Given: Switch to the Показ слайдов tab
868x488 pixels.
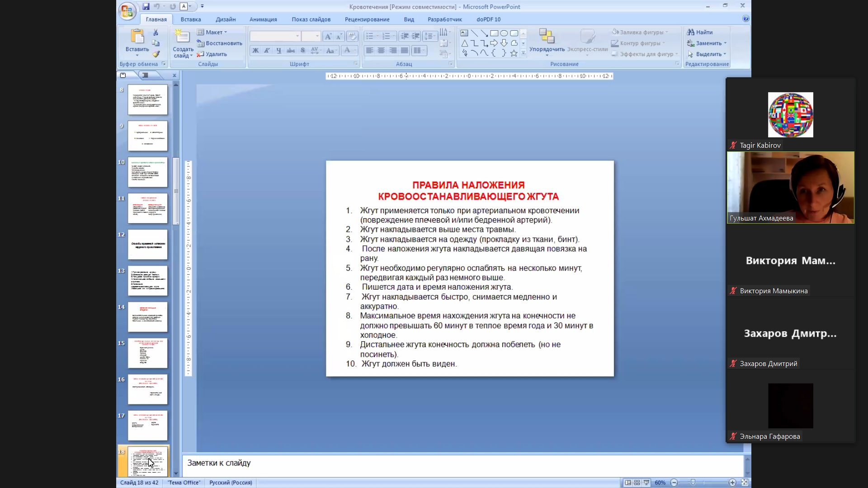Looking at the screenshot, I should (x=311, y=19).
